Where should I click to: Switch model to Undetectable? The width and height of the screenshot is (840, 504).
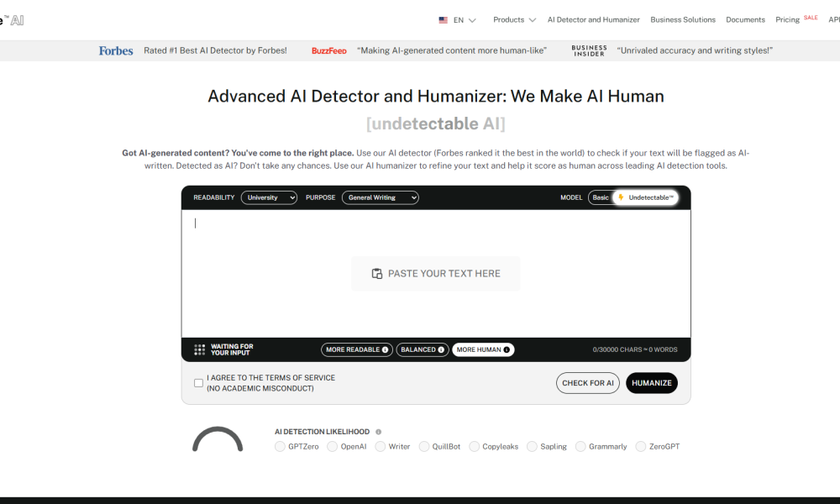pos(645,197)
